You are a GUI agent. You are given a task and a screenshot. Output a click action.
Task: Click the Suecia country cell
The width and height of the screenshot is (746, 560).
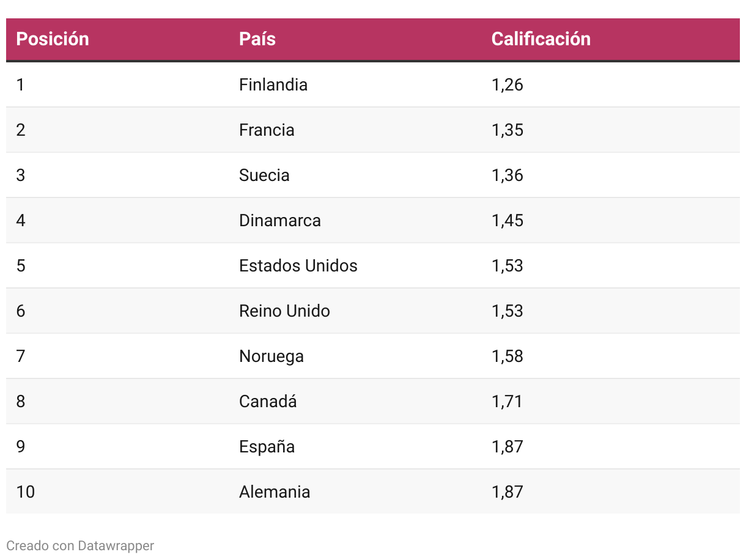[264, 175]
